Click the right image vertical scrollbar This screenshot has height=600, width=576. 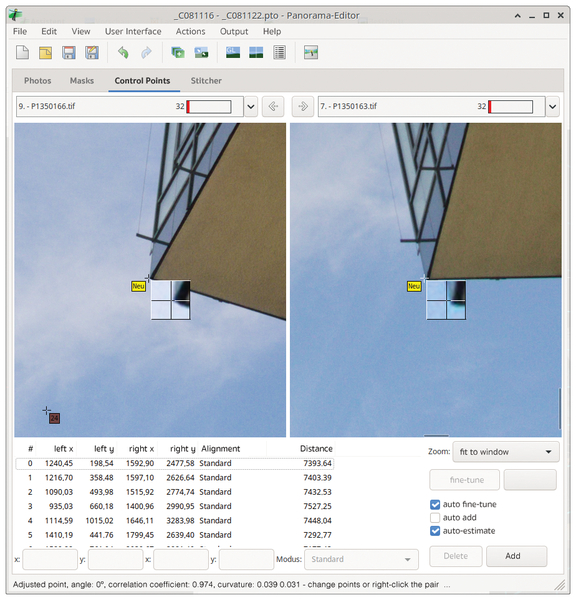point(560,409)
